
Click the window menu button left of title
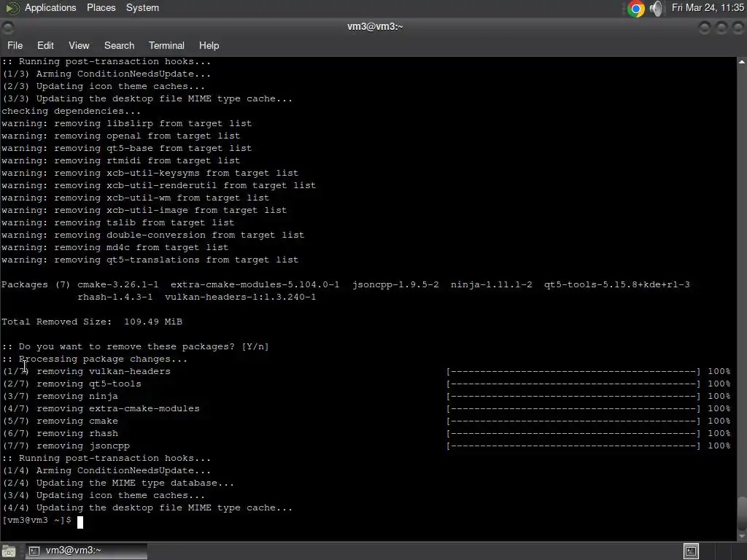[x=7, y=28]
